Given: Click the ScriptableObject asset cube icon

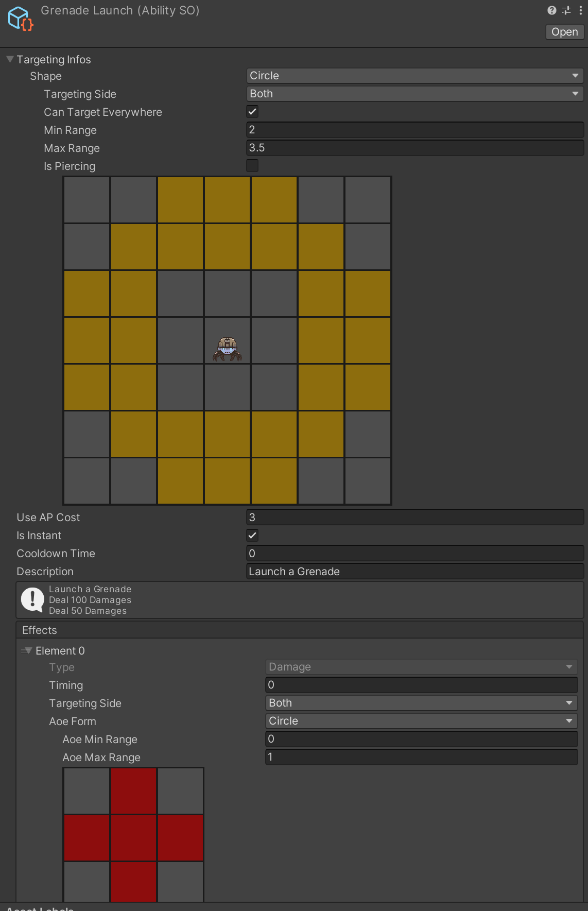Looking at the screenshot, I should 20,19.
